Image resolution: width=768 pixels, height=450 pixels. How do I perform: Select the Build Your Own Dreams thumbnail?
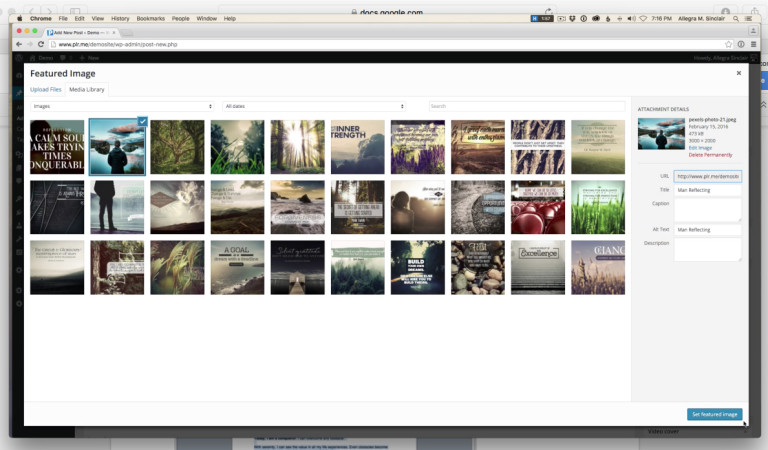418,267
